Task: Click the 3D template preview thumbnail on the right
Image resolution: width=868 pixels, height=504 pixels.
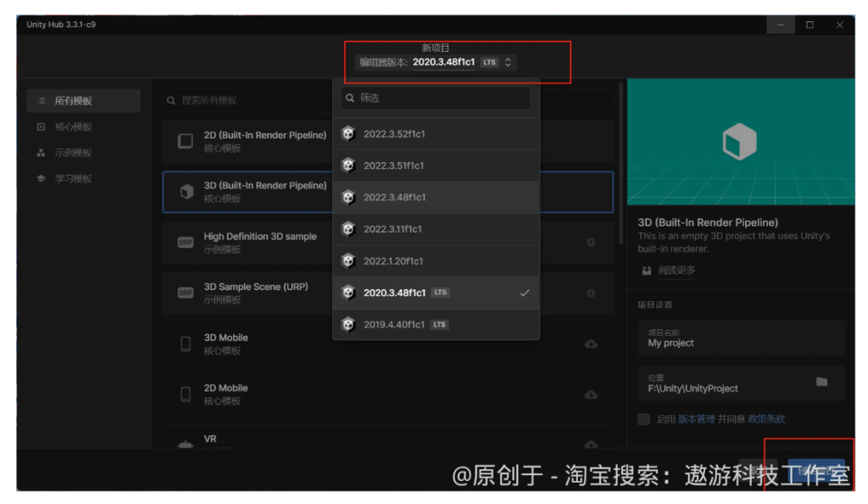Action: point(741,143)
